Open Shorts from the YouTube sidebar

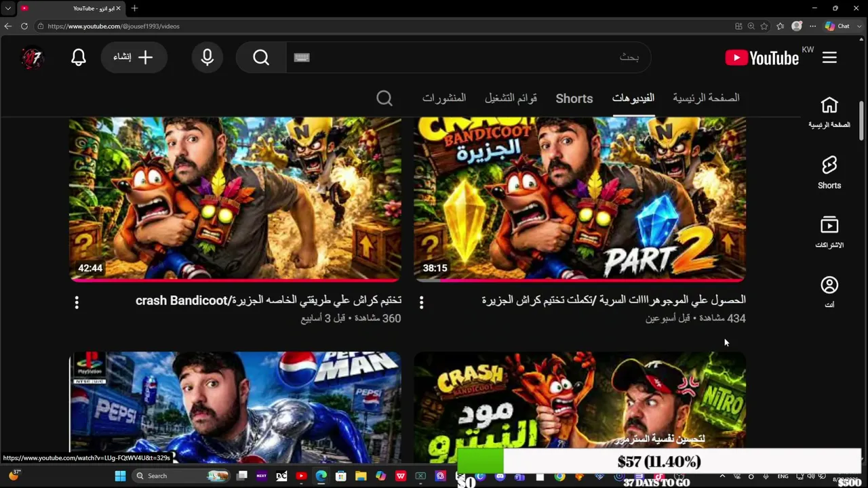click(829, 172)
